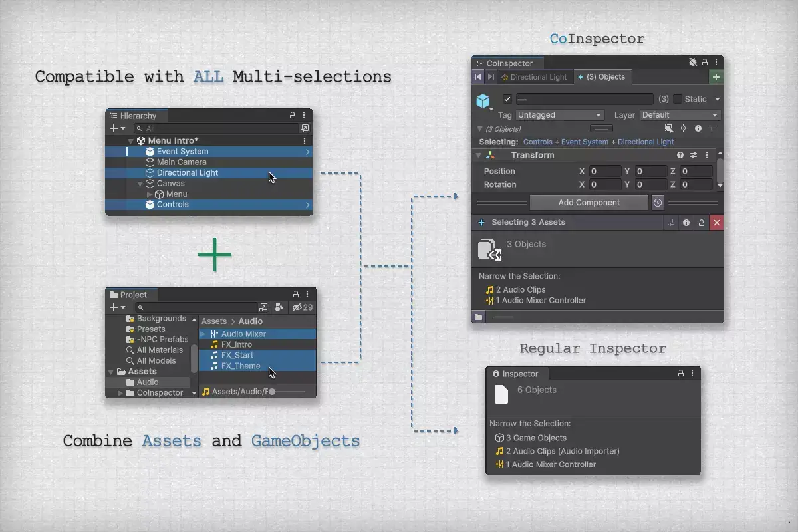Lock the Hierarchy panel with padlock icon
The image size is (798, 532).
(292, 115)
